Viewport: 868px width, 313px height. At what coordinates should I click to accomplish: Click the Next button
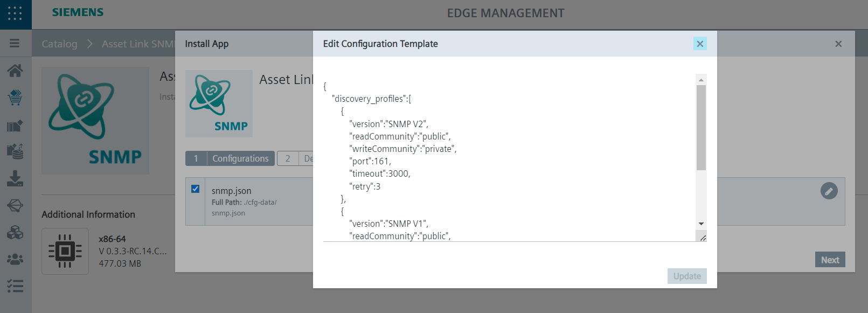pyautogui.click(x=830, y=260)
